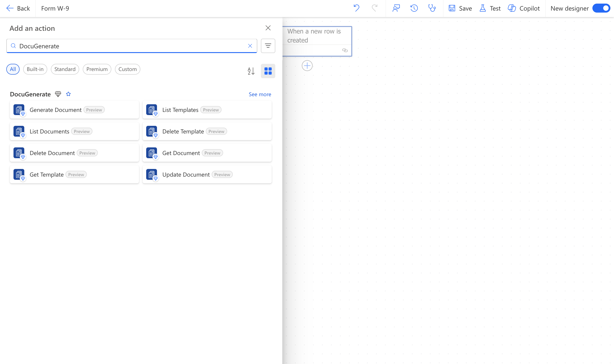Viewport: 614px width, 364px height.
Task: Click the Delete Document connector icon
Action: click(x=19, y=153)
